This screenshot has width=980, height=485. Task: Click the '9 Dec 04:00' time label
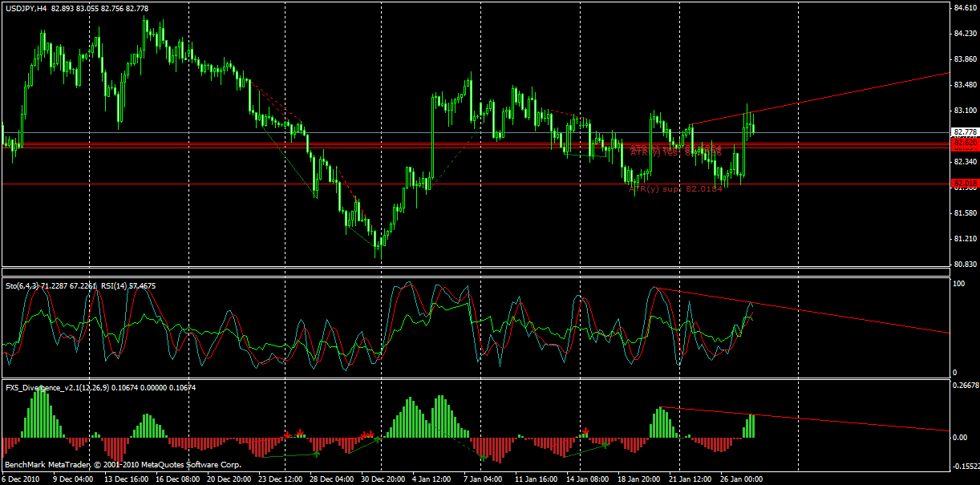tap(74, 479)
